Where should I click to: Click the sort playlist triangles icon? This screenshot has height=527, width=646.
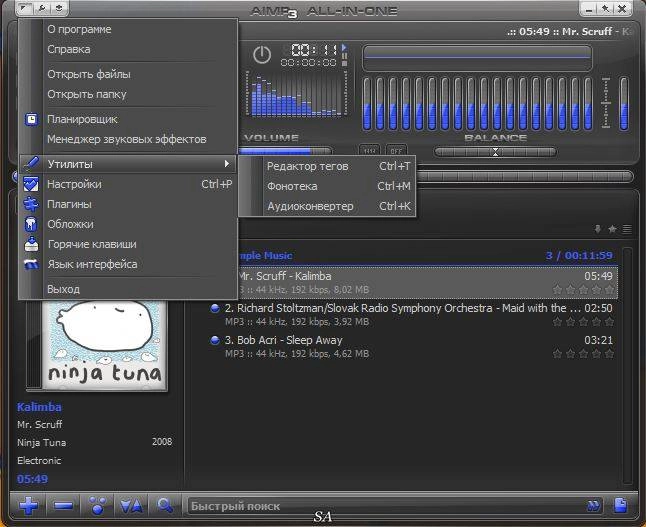point(131,505)
